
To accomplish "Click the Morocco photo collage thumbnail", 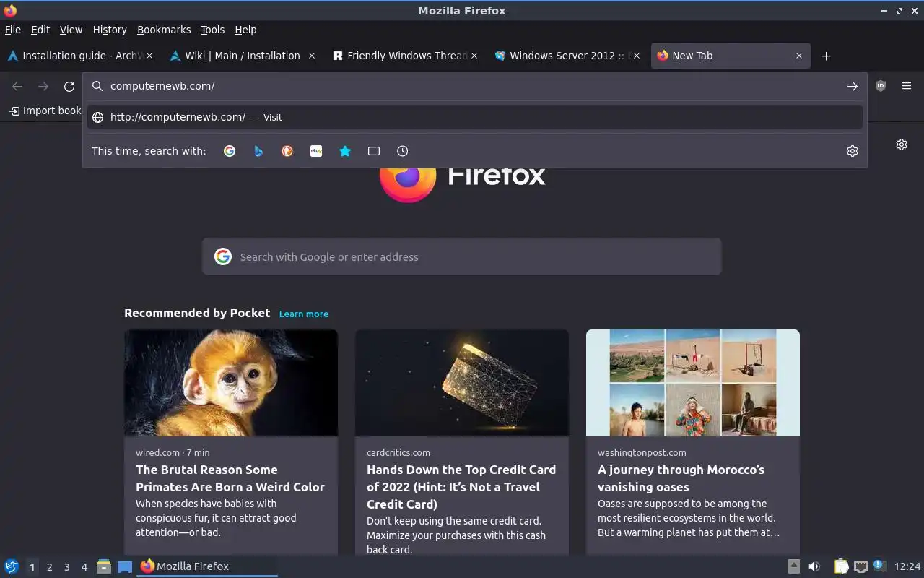I will click(693, 383).
